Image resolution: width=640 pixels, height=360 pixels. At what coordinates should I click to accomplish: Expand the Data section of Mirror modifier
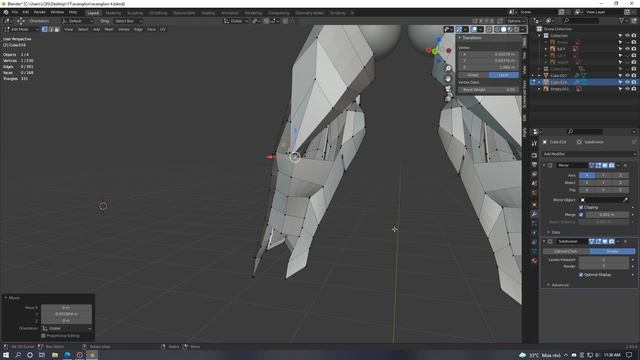click(x=548, y=232)
